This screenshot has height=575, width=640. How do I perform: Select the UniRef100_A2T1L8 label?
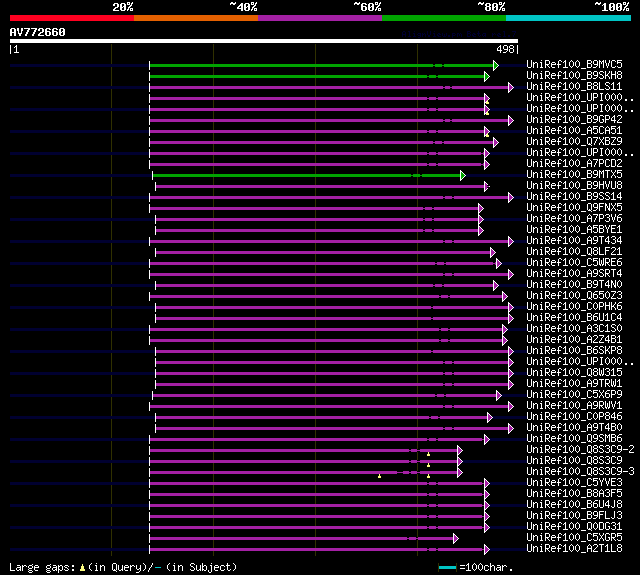(574, 549)
